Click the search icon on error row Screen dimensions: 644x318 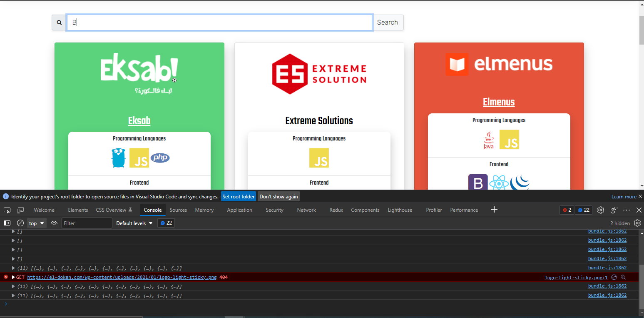point(623,277)
